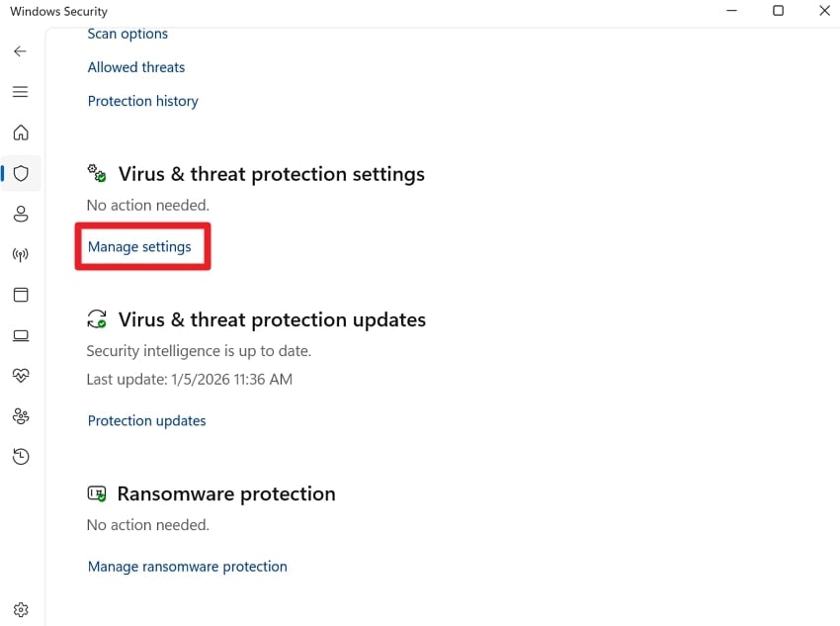The image size is (840, 626).
Task: Open Protection history clock icon
Action: point(20,456)
